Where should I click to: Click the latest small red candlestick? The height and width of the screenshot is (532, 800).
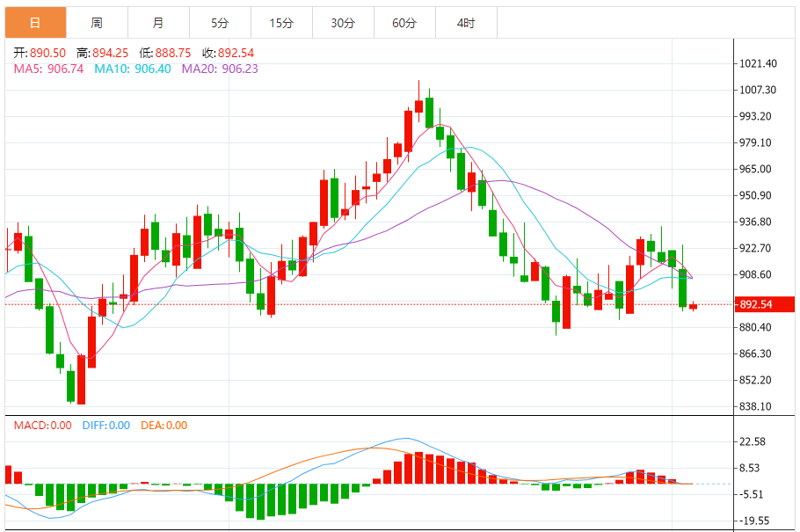tap(693, 306)
